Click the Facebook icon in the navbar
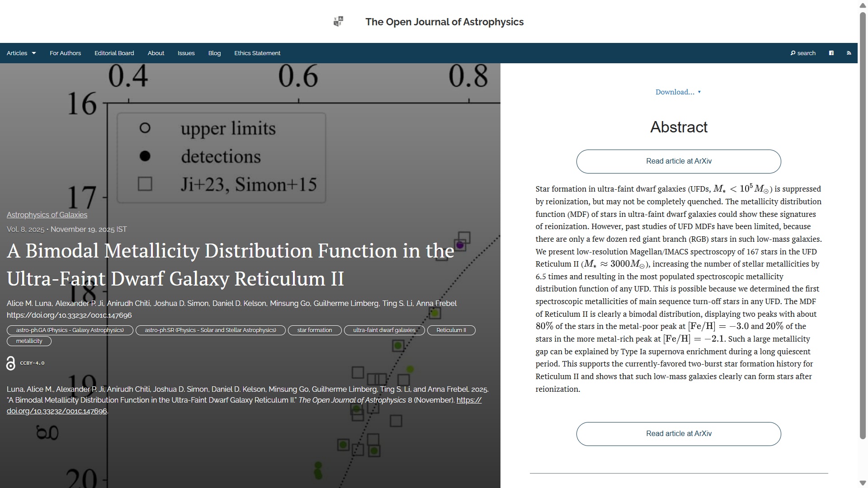This screenshot has height=488, width=868. 831,53
